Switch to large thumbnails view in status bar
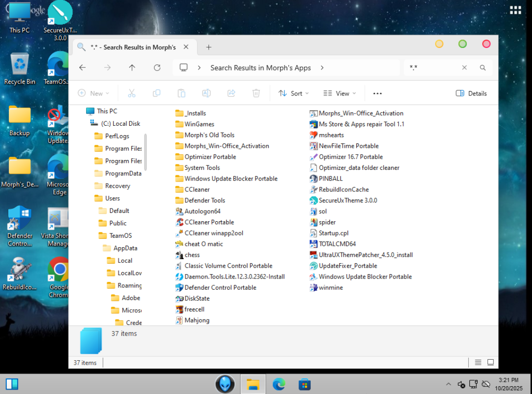This screenshot has height=394, width=532. [490, 363]
